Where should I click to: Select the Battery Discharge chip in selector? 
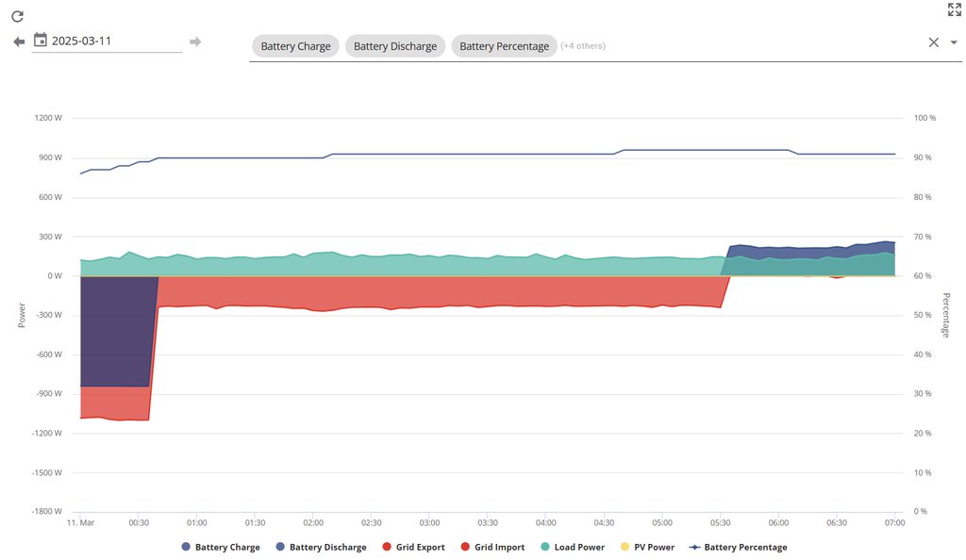coord(395,46)
